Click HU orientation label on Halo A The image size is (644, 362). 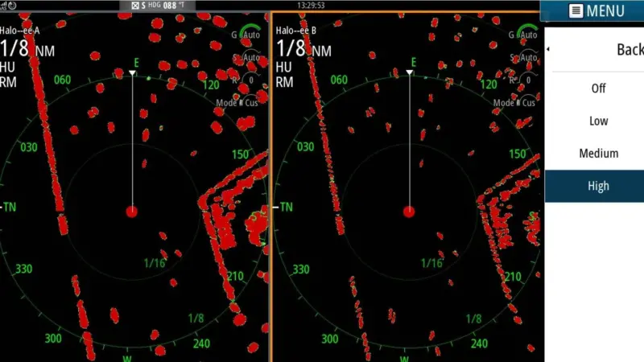click(7, 67)
